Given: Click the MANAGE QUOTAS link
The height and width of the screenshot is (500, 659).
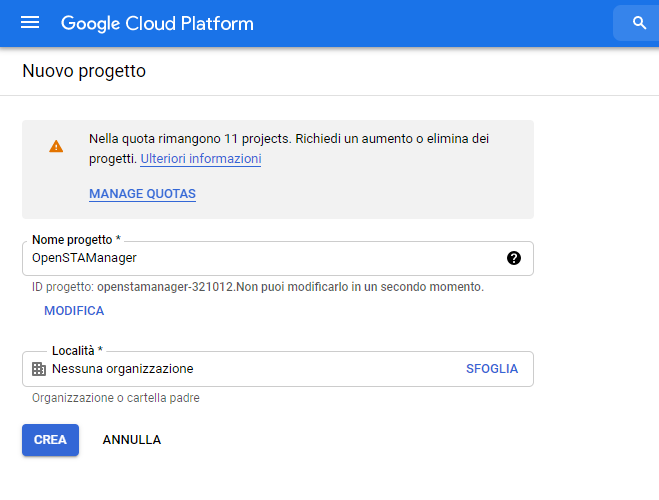Looking at the screenshot, I should pos(142,194).
